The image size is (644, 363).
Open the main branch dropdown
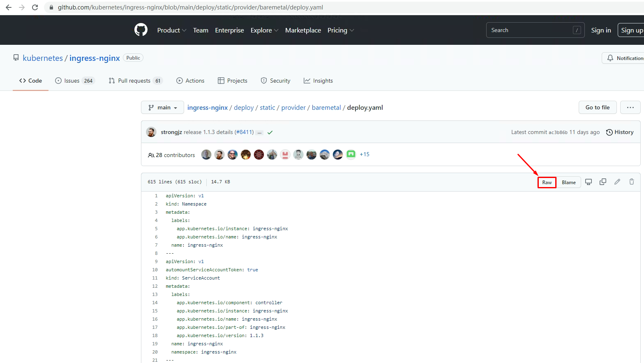coord(162,107)
